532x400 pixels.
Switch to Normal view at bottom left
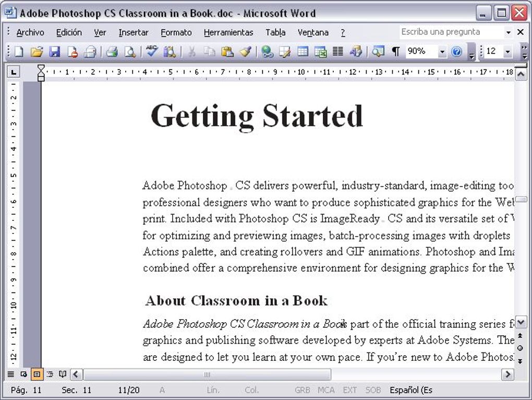pos(11,374)
